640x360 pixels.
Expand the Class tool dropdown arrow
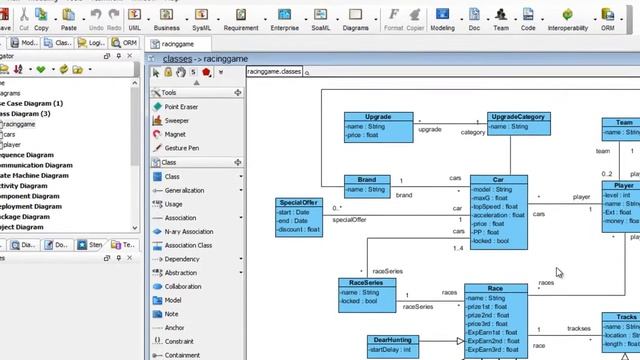[241, 177]
